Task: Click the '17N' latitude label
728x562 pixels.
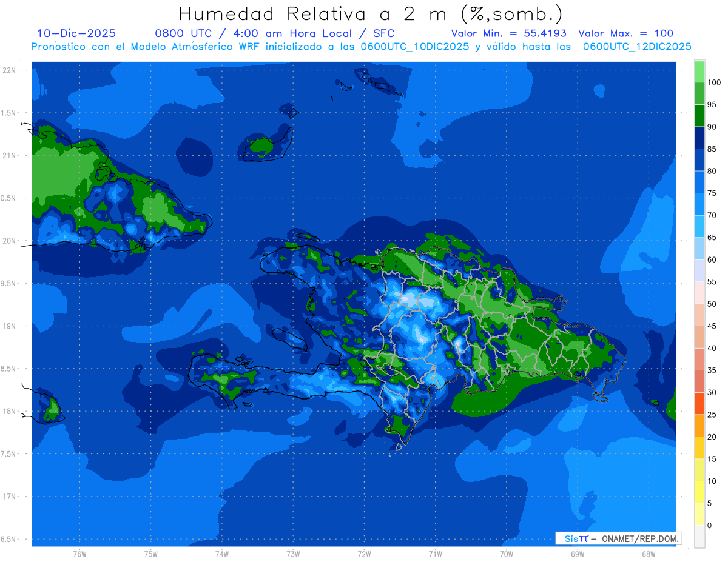Action: point(9,497)
